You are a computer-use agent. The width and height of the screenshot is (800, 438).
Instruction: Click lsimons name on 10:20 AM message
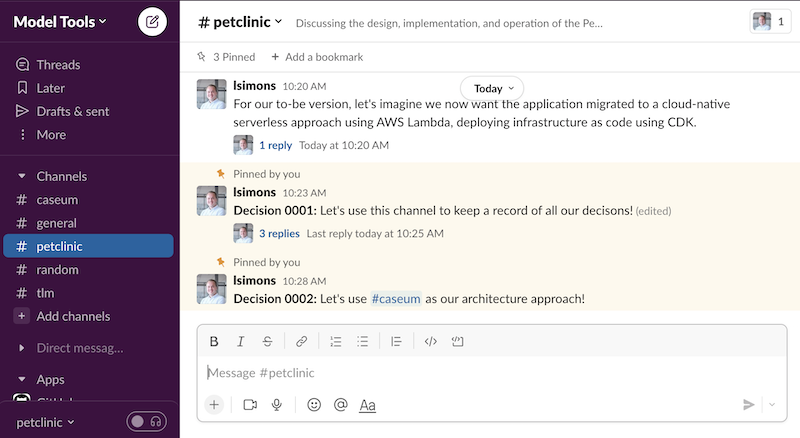254,86
